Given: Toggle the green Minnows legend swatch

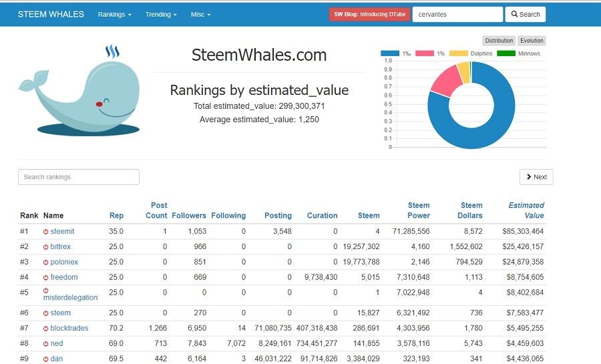Looking at the screenshot, I should click(506, 53).
